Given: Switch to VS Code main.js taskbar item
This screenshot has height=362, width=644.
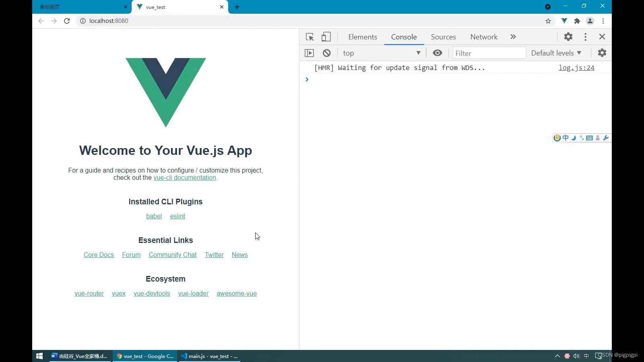Looking at the screenshot, I should 209,356.
